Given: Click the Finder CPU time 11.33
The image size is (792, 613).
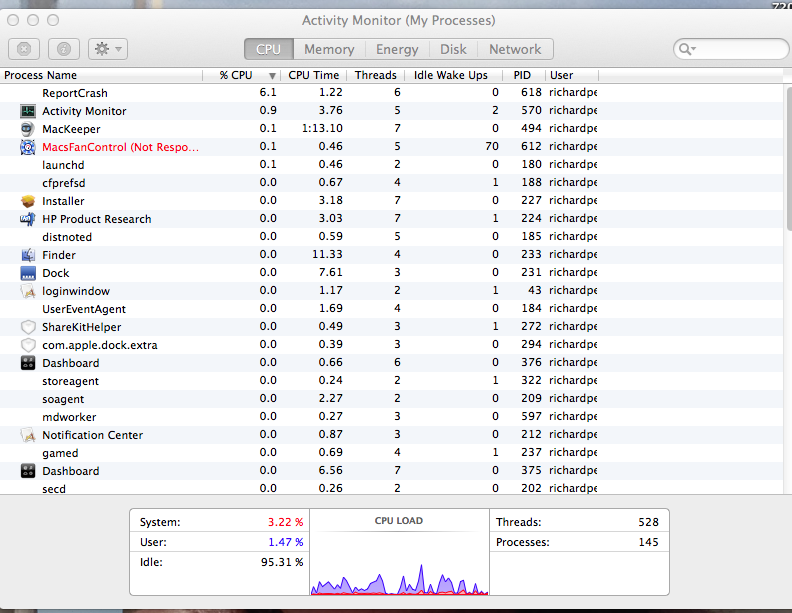Looking at the screenshot, I should (x=327, y=254).
